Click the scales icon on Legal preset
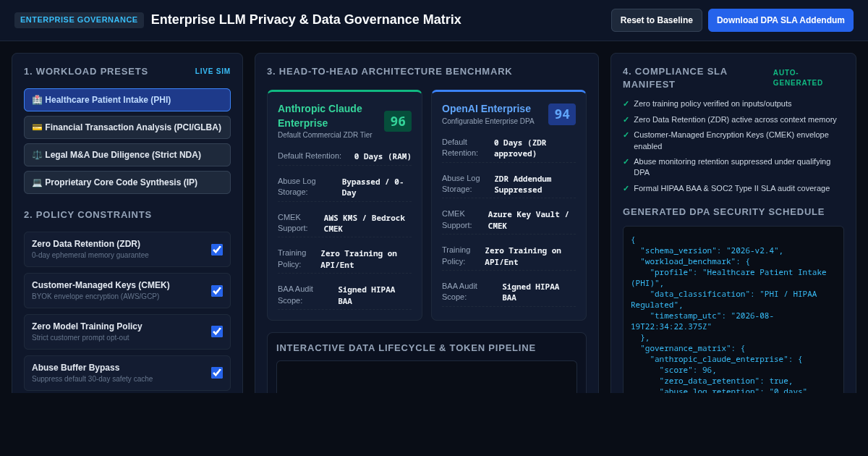 [x=37, y=155]
